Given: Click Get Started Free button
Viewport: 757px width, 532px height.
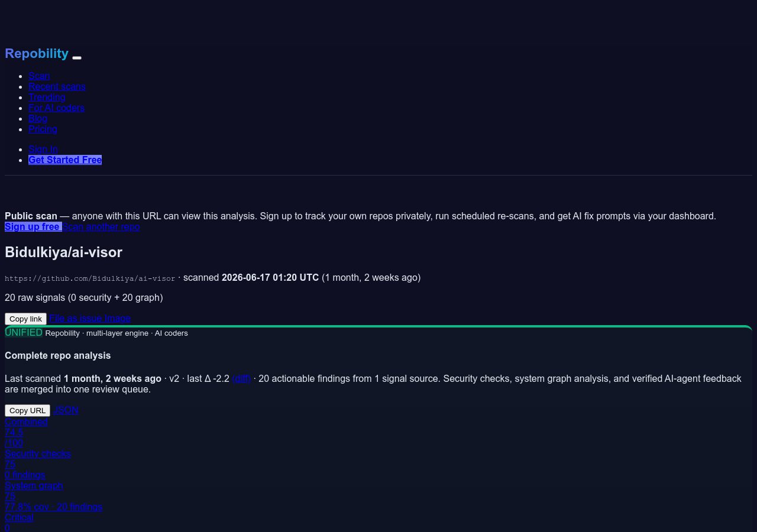Looking at the screenshot, I should (65, 160).
